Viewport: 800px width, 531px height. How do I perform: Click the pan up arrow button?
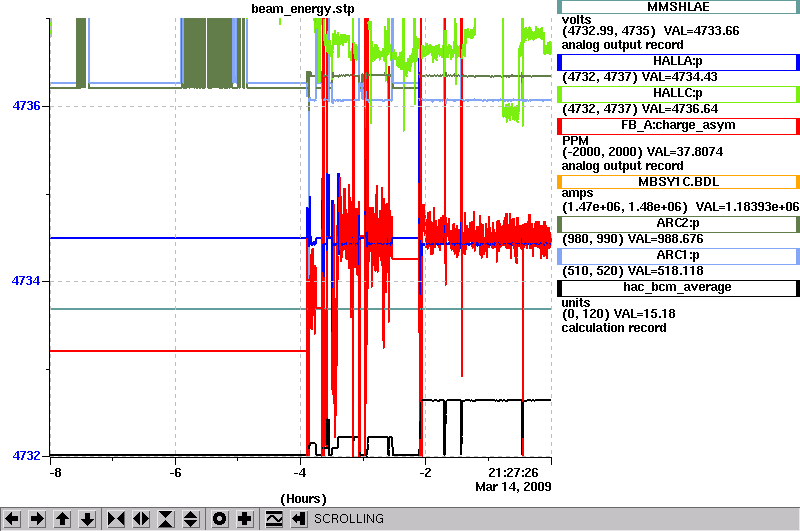(62, 519)
